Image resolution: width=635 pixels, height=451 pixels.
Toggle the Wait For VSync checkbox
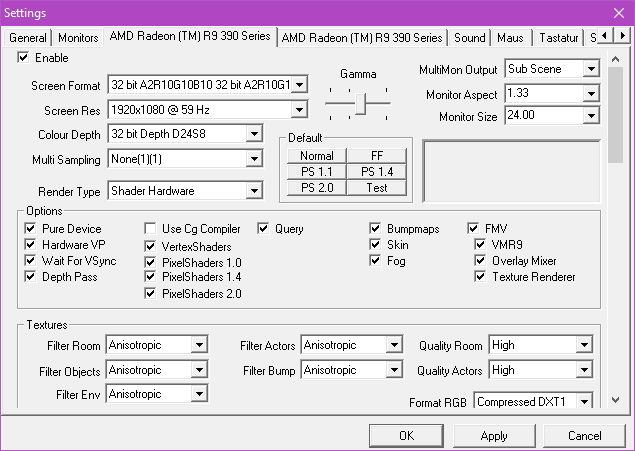coord(30,261)
